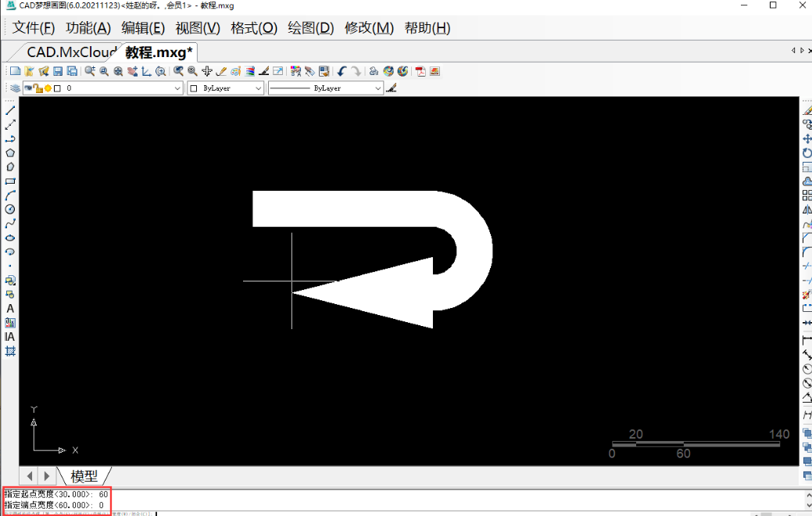The height and width of the screenshot is (516, 812).
Task: Click the Pan hand tool icon
Action: pyautogui.click(x=207, y=71)
